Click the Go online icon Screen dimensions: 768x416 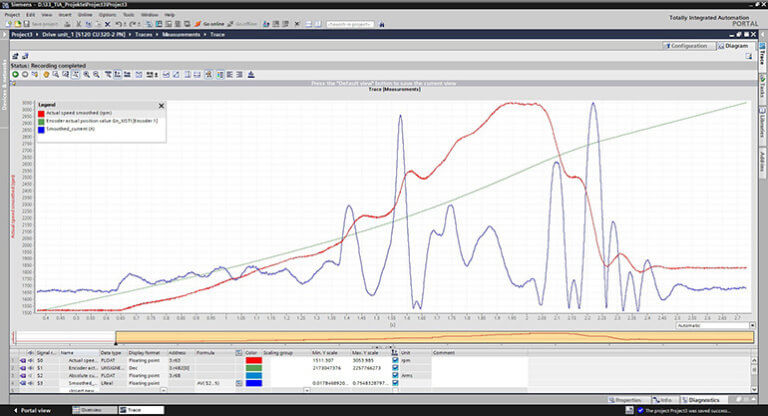pos(196,24)
